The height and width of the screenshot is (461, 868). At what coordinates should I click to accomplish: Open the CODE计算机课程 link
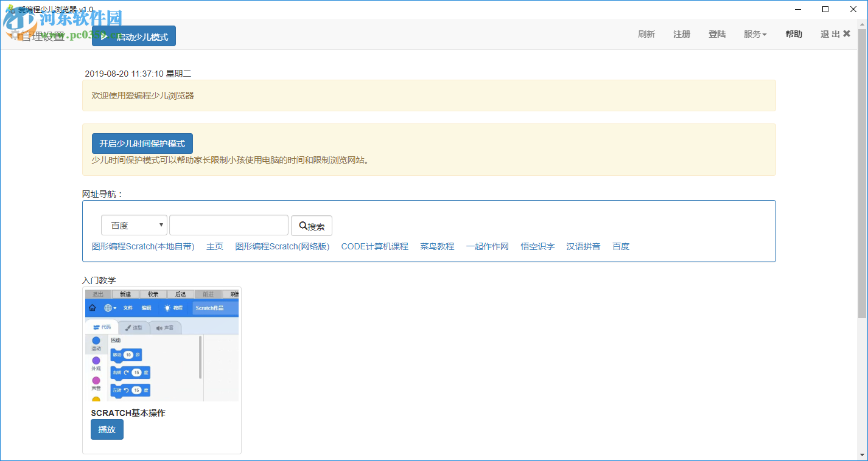(x=374, y=246)
